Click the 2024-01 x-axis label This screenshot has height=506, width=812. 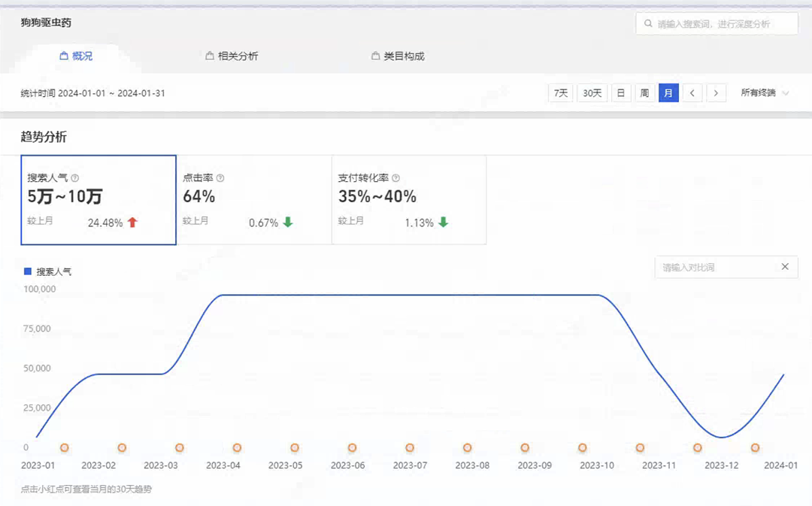[x=781, y=465]
